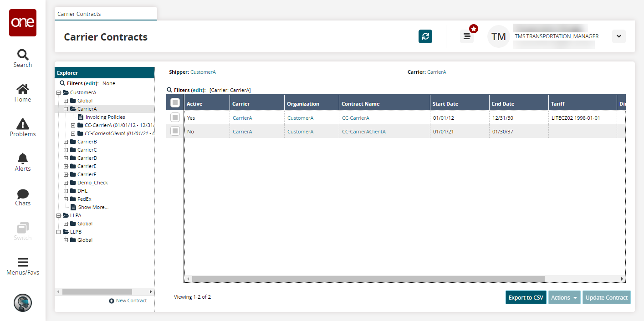Check the CC-CarrierAClientA row checkbox
644x321 pixels.
coord(175,131)
